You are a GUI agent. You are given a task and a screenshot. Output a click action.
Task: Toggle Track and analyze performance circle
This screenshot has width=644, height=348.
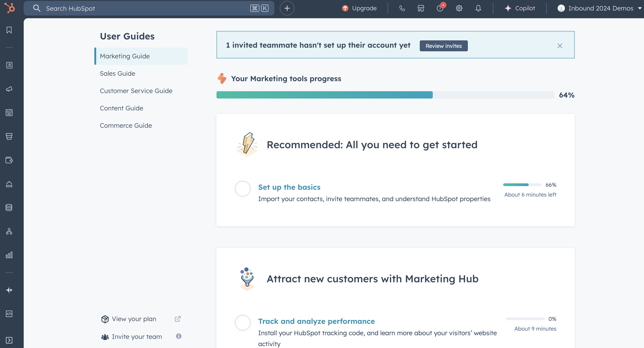click(242, 323)
